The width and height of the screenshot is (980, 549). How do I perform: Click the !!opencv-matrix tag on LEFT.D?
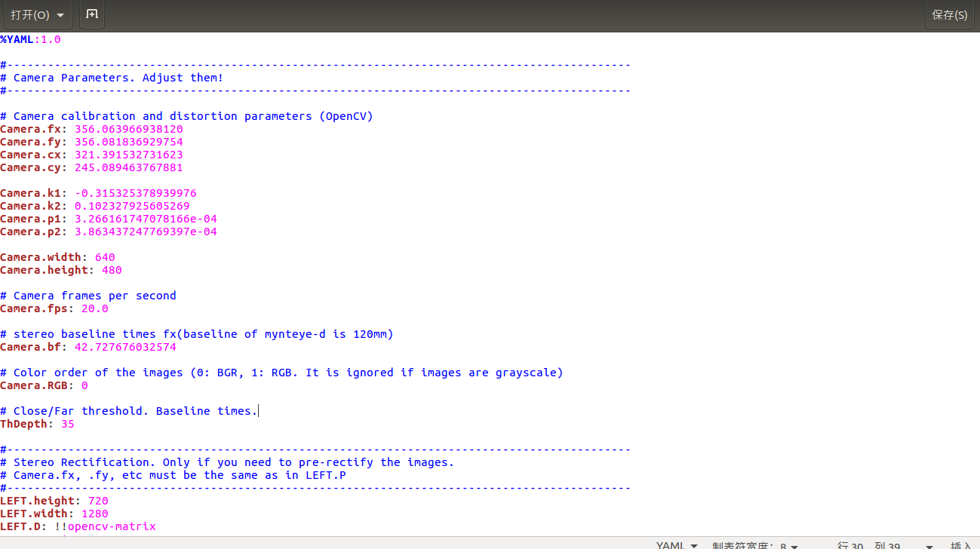tap(105, 526)
